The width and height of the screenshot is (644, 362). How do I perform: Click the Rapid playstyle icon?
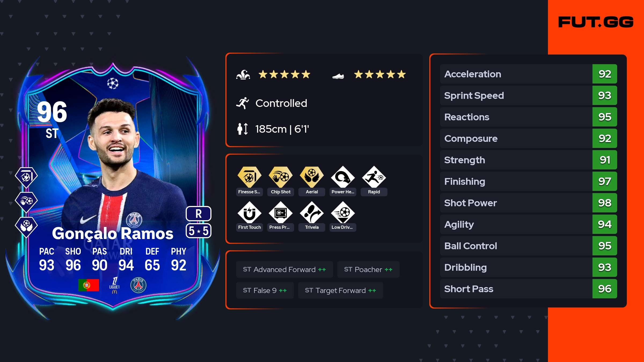374,177
